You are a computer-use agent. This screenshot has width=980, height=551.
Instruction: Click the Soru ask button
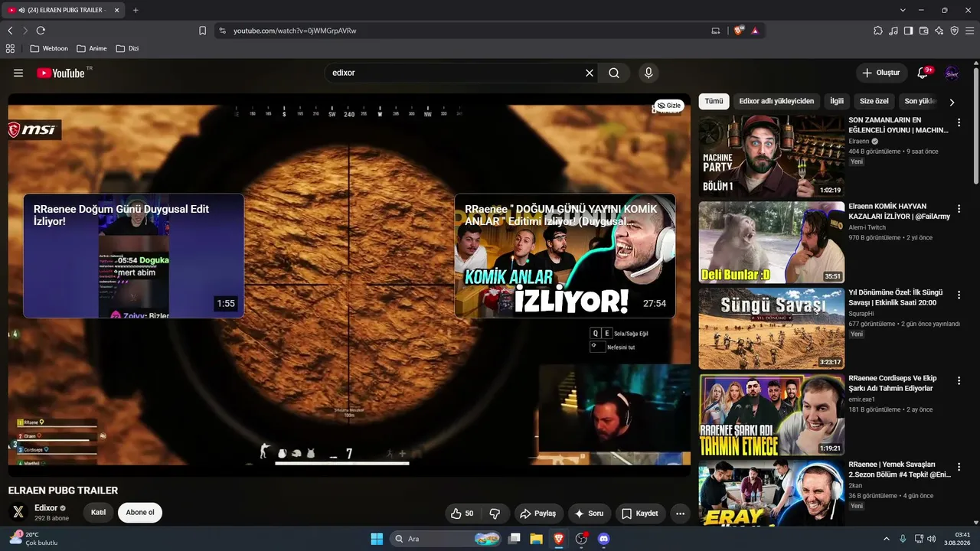coord(590,514)
